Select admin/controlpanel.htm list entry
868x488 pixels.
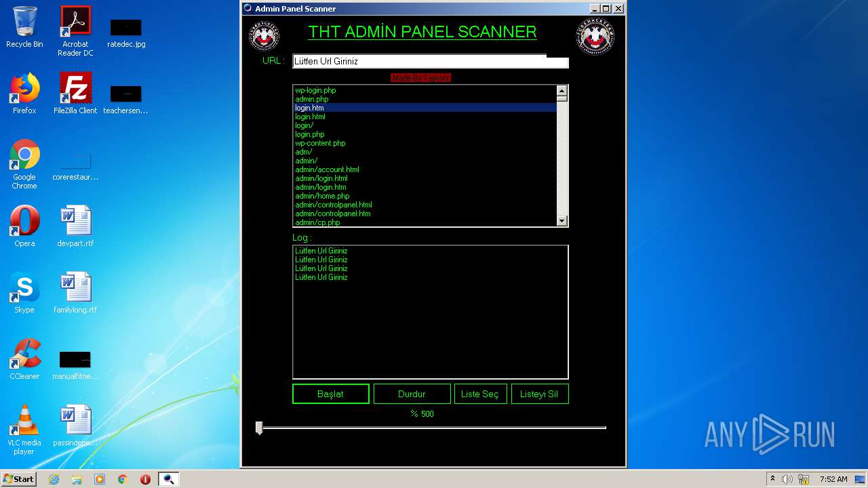[425, 213]
